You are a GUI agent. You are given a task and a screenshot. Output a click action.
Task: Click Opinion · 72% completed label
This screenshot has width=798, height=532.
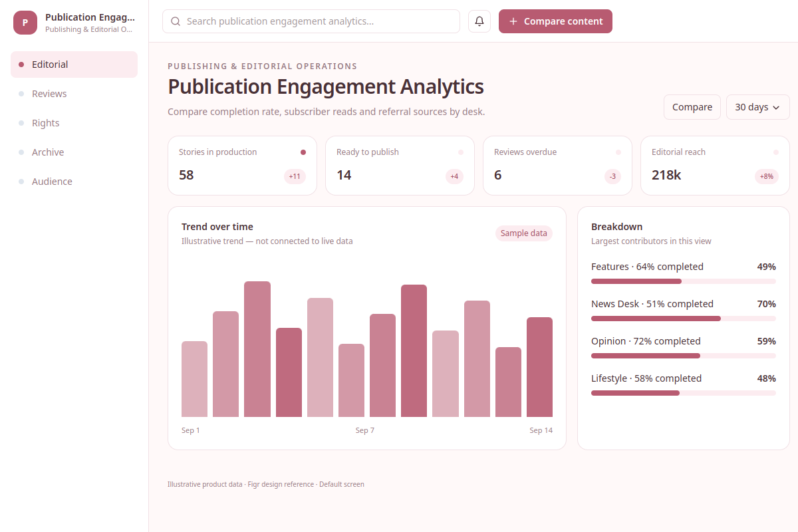(x=646, y=341)
